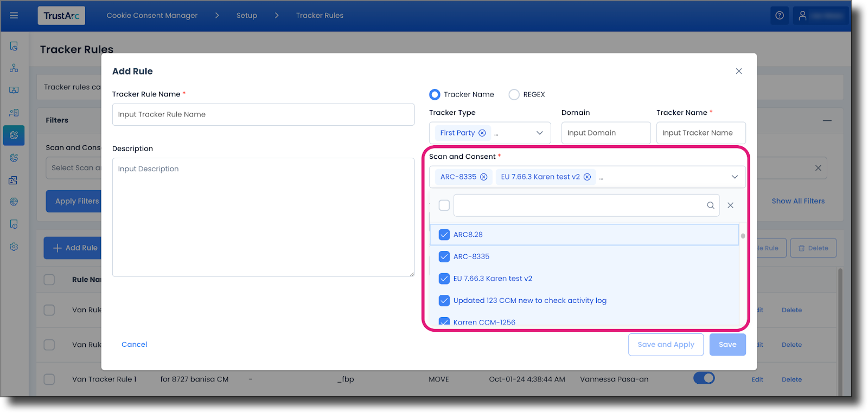Focus the Tracker Rule Name input
The width and height of the screenshot is (868, 413).
[x=263, y=114]
